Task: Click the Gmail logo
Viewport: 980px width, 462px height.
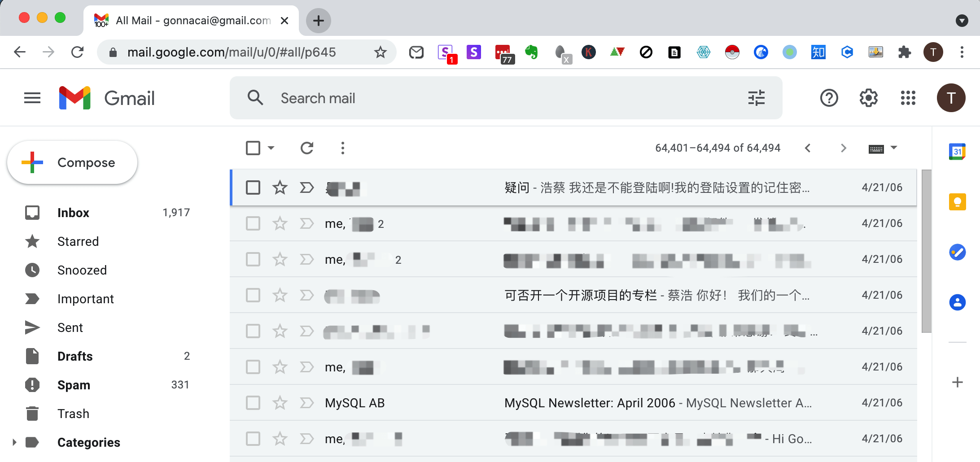Action: tap(107, 98)
